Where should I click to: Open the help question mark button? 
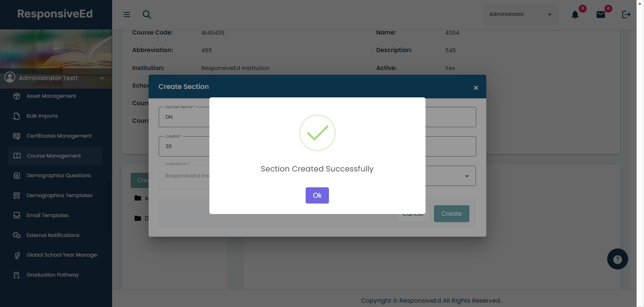coord(617,259)
